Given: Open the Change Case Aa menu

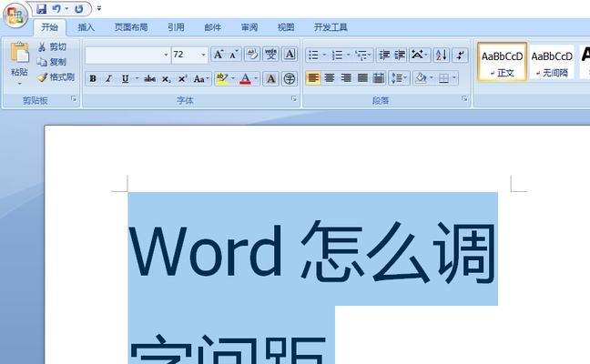Looking at the screenshot, I should 200,78.
